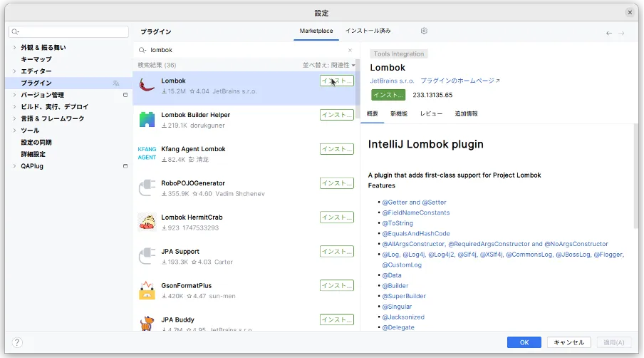Open the plugin settings gear menu

coord(424,31)
